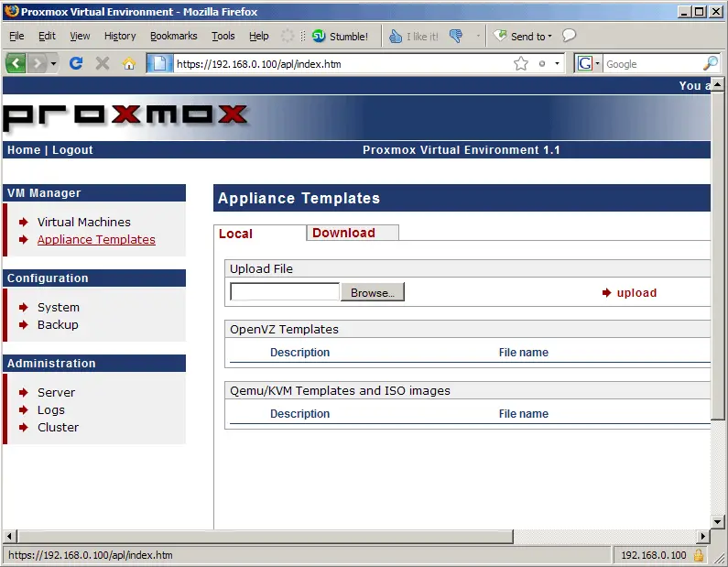Click Qemu/KVM section File name header
Image resolution: width=728 pixels, height=567 pixels.
tap(523, 414)
